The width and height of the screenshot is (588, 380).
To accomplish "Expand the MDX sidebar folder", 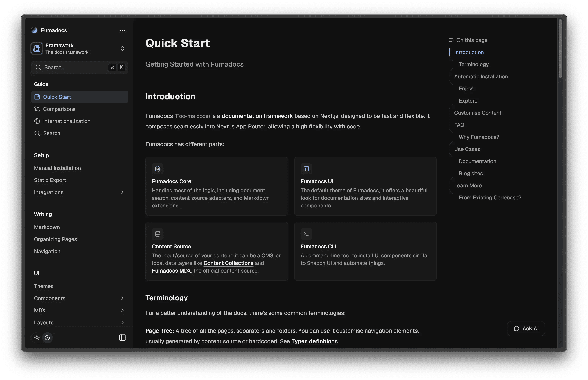I will click(122, 310).
